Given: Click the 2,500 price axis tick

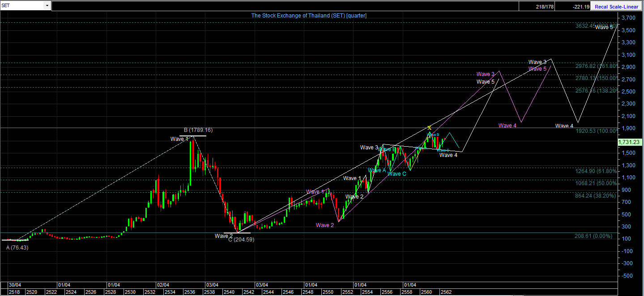Looking at the screenshot, I should tap(629, 92).
